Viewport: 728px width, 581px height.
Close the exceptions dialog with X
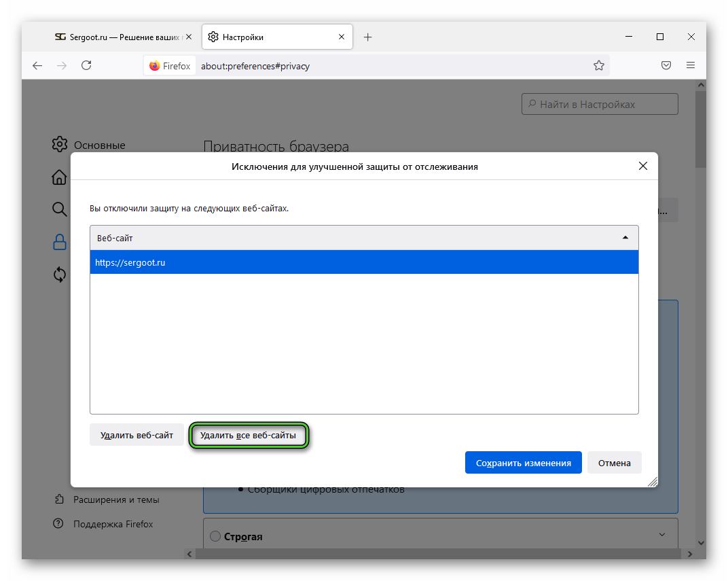tap(643, 166)
